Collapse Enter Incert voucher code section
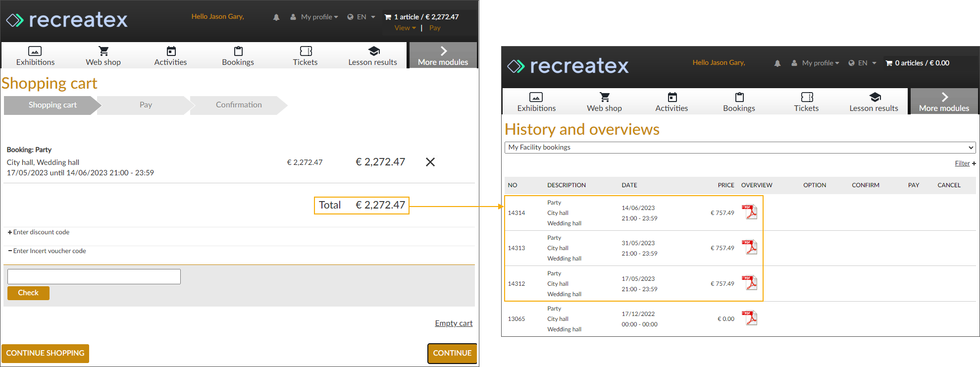The height and width of the screenshot is (367, 980). coord(47,251)
